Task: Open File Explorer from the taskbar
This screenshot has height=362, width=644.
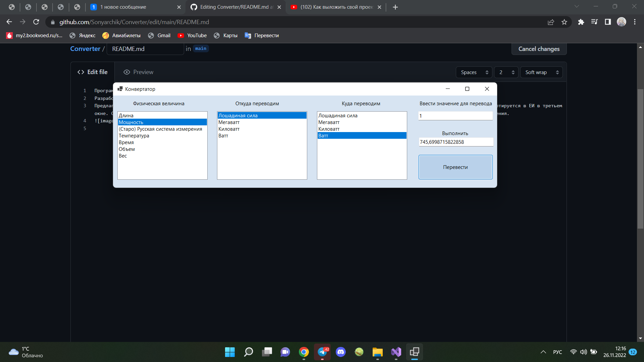Action: click(x=377, y=352)
